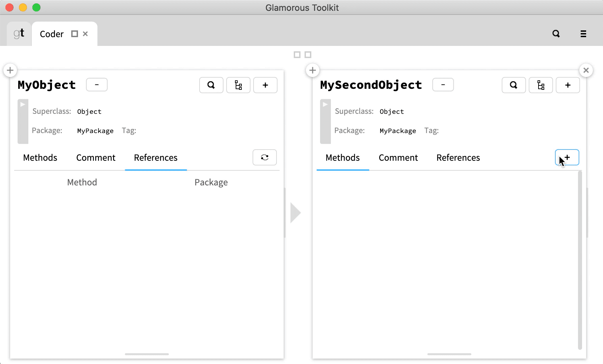This screenshot has width=603, height=364.
Task: Search within the MySecondObject coder
Action: [514, 85]
